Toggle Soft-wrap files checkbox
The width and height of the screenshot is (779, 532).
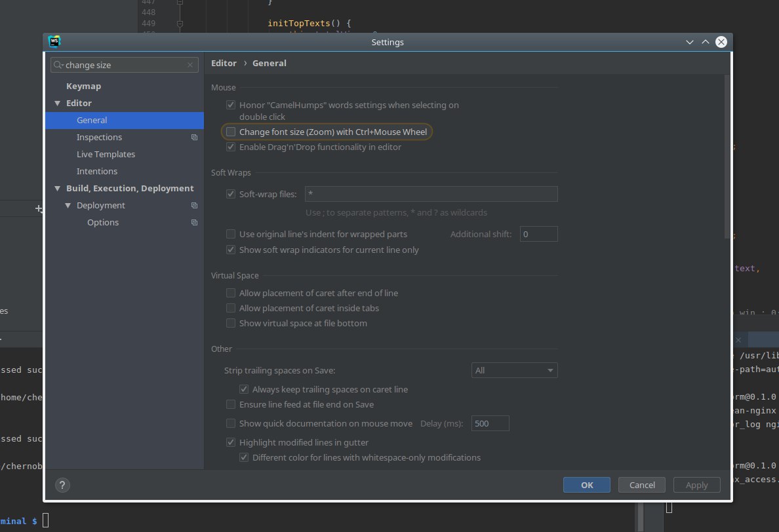click(231, 193)
